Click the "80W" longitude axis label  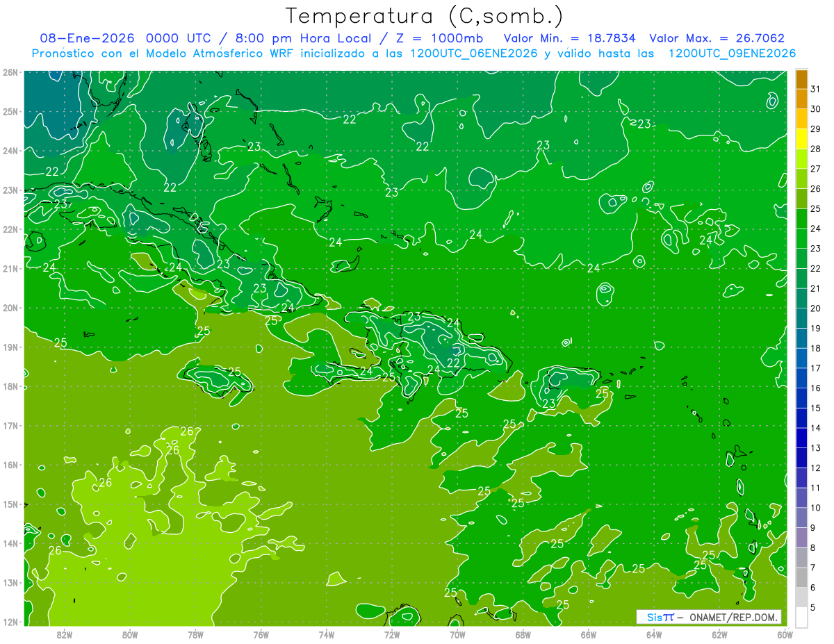coord(129,634)
